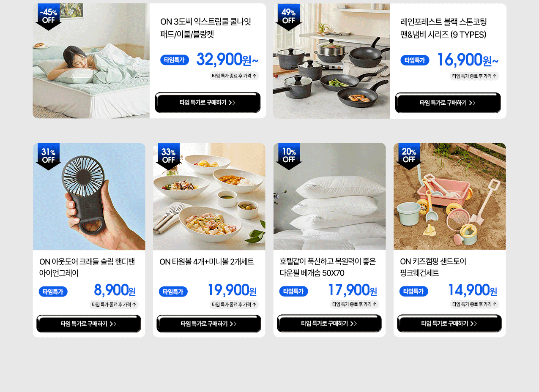
Task: Click the ~45% OFF badge on bedding
Action: (x=49, y=17)
